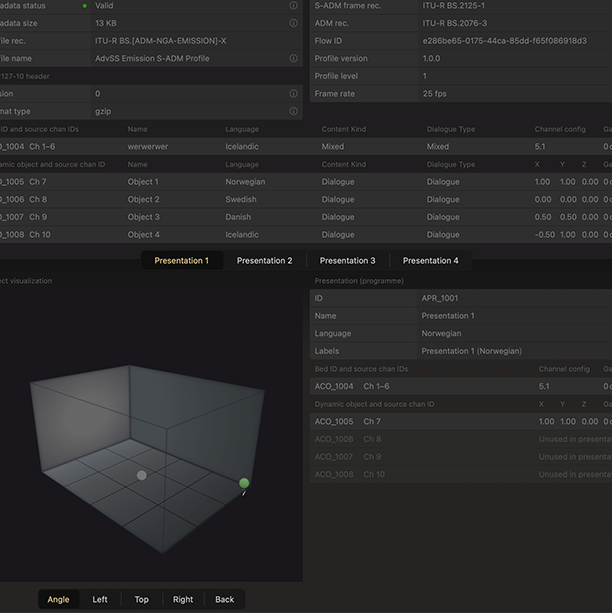
Task: Select the Presentation 4 tab
Action: (430, 261)
